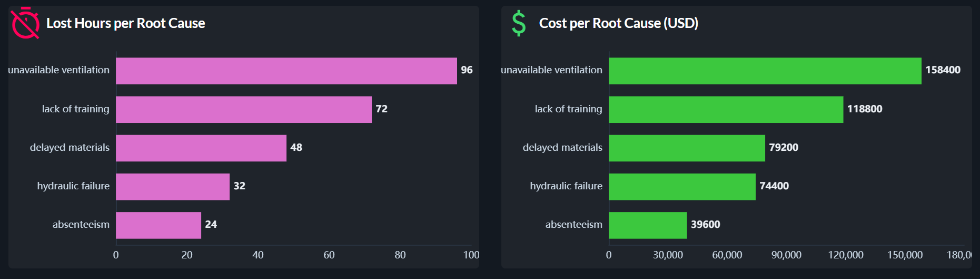Click delayed materials label in Lost Hours chart
This screenshot has height=279, width=980.
70,148
